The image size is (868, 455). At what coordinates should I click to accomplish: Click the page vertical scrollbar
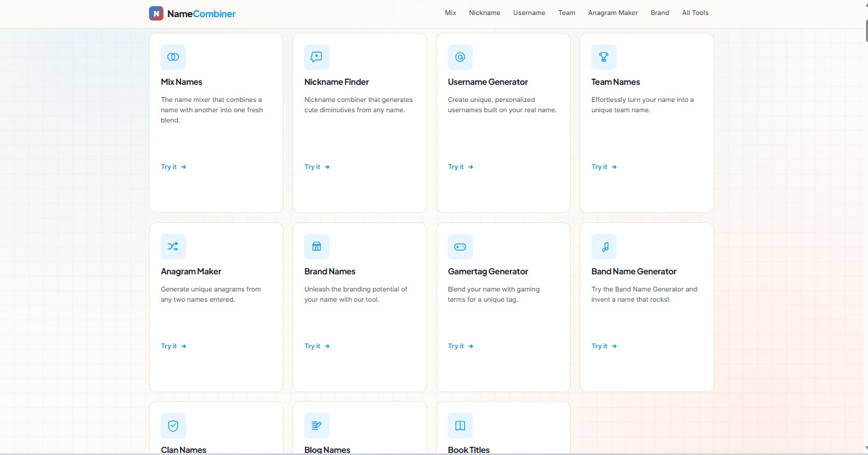(x=864, y=227)
